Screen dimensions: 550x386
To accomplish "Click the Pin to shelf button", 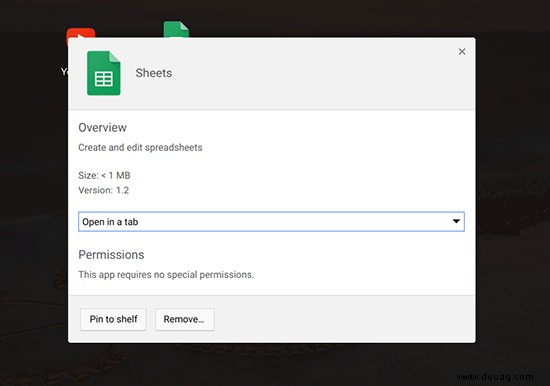I will tap(113, 319).
